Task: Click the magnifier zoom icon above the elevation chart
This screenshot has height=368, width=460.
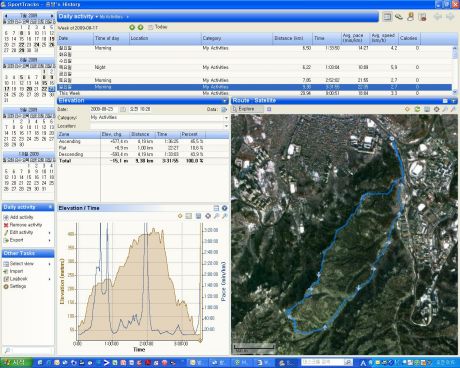Action: coord(217,216)
